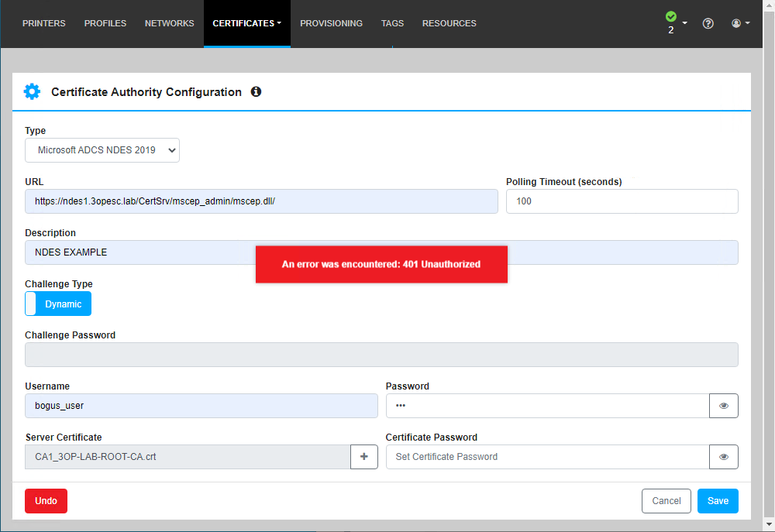
Task: Open the Type dropdown showing Microsoft ADCS NDES 2019
Action: pyautogui.click(x=102, y=150)
